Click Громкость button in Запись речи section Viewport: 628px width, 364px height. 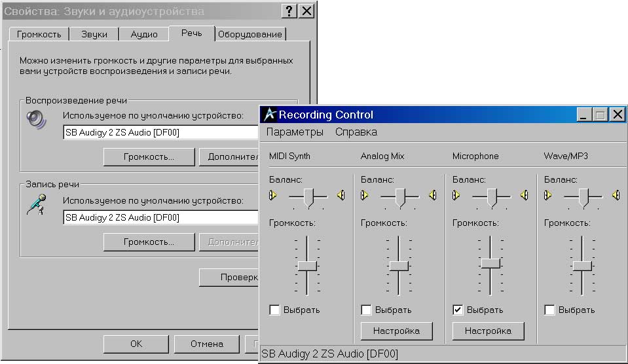coord(149,242)
